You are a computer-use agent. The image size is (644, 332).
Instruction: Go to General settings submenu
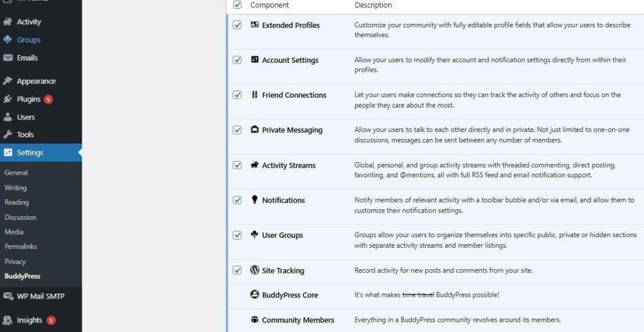[16, 172]
